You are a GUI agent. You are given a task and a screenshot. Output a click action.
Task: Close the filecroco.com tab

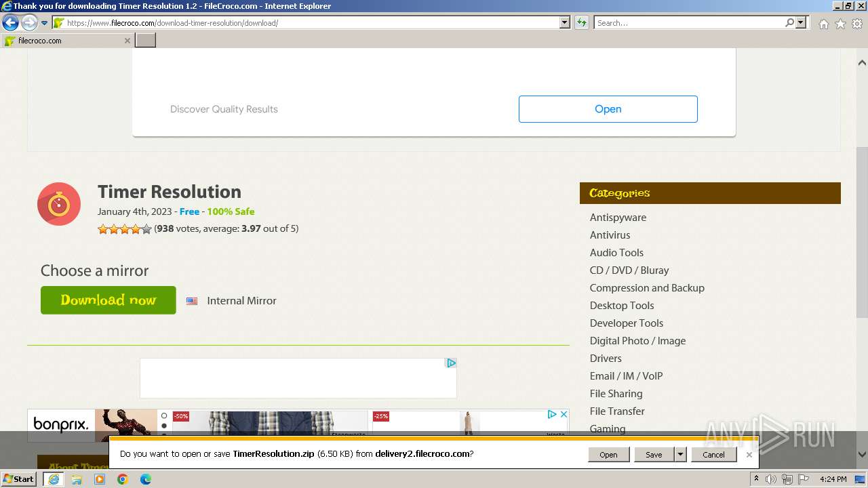pyautogui.click(x=127, y=41)
